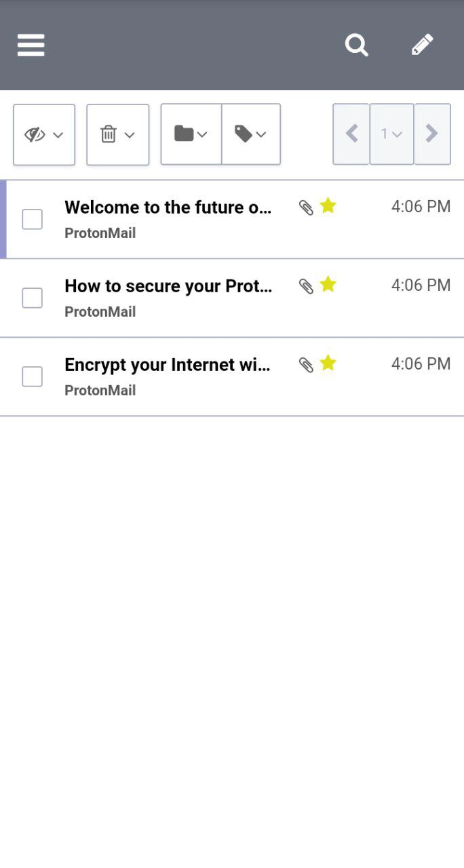The height and width of the screenshot is (868, 464).
Task: Expand the move-to-folder dropdown
Action: point(191,134)
